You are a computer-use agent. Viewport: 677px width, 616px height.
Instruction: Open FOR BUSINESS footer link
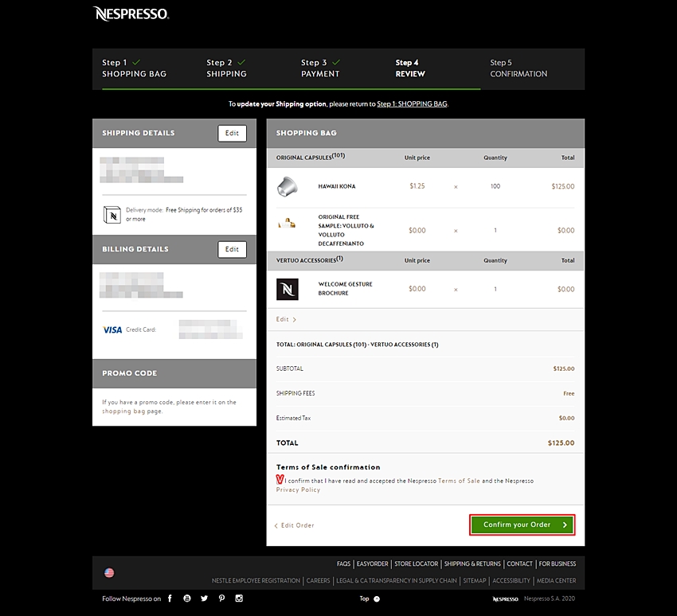pyautogui.click(x=558, y=563)
